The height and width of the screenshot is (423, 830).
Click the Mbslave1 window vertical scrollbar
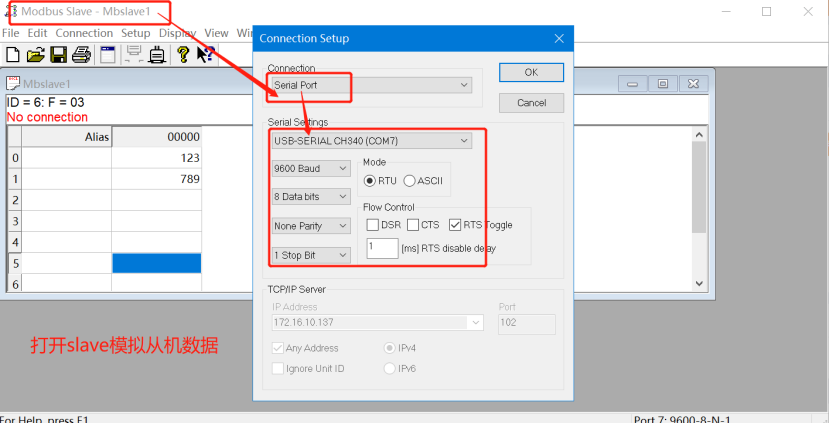(x=699, y=190)
